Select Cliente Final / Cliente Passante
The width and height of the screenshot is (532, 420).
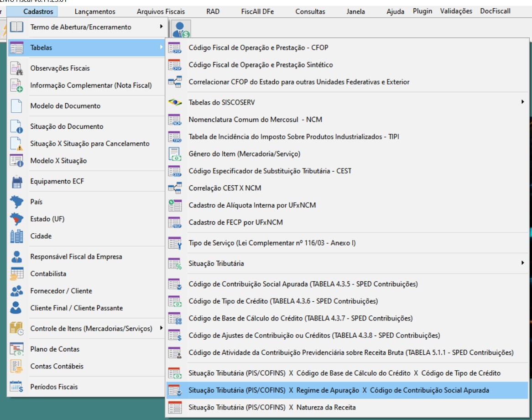pyautogui.click(x=86, y=308)
